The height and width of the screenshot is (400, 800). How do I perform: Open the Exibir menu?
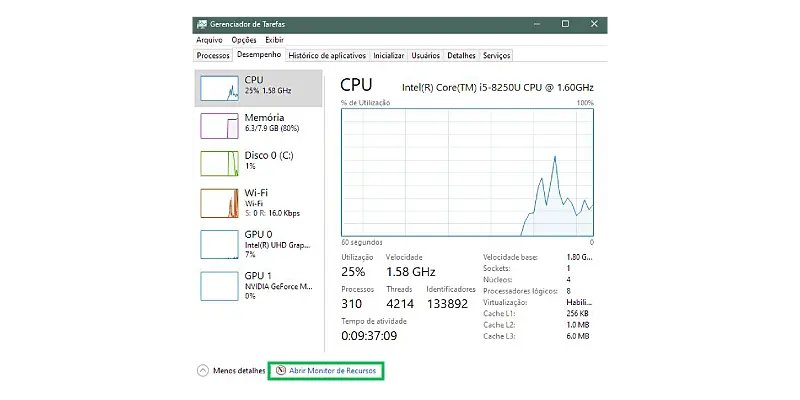tap(274, 40)
